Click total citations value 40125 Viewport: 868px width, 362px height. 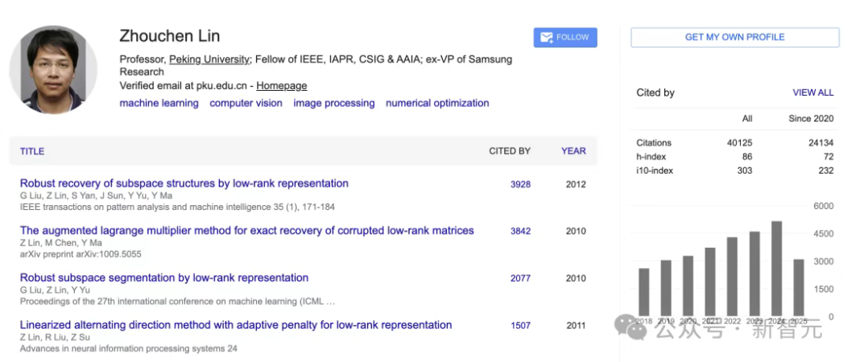tap(739, 142)
